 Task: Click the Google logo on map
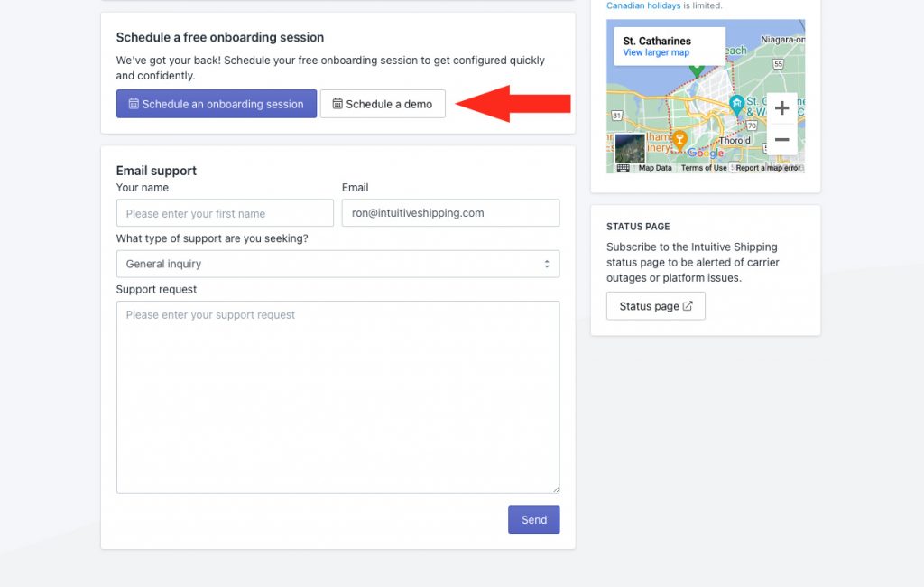point(706,153)
